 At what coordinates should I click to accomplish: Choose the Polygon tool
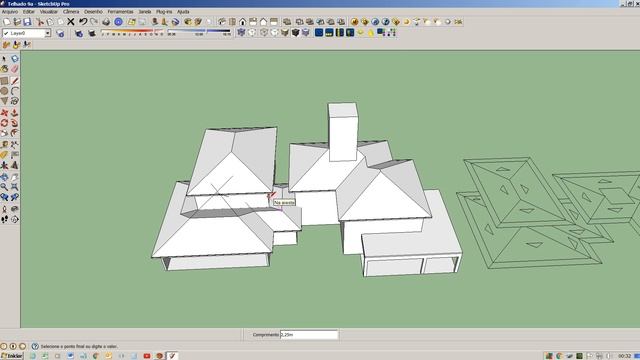4,101
